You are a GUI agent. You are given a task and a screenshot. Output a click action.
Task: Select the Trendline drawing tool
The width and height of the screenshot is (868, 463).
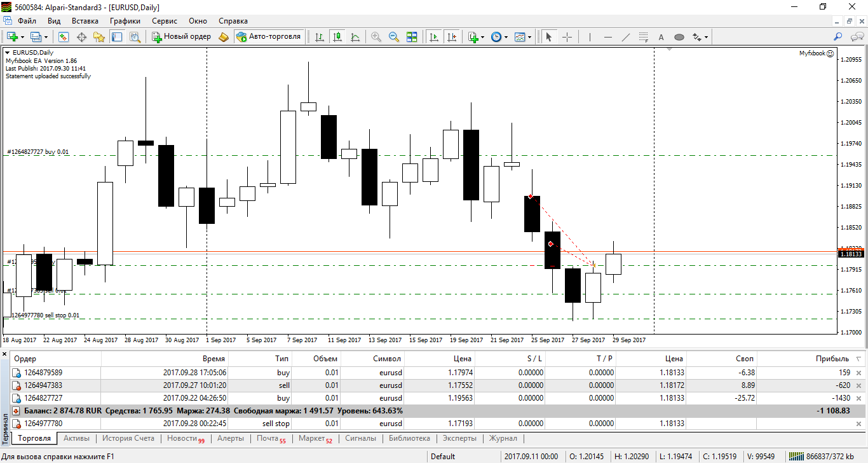[626, 37]
